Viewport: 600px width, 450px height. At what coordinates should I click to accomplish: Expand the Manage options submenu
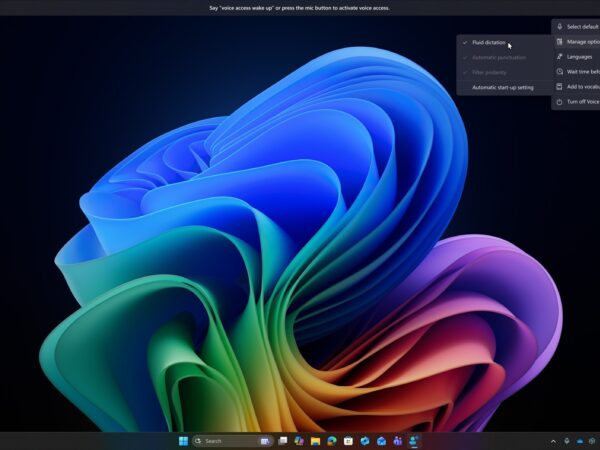click(x=578, y=42)
